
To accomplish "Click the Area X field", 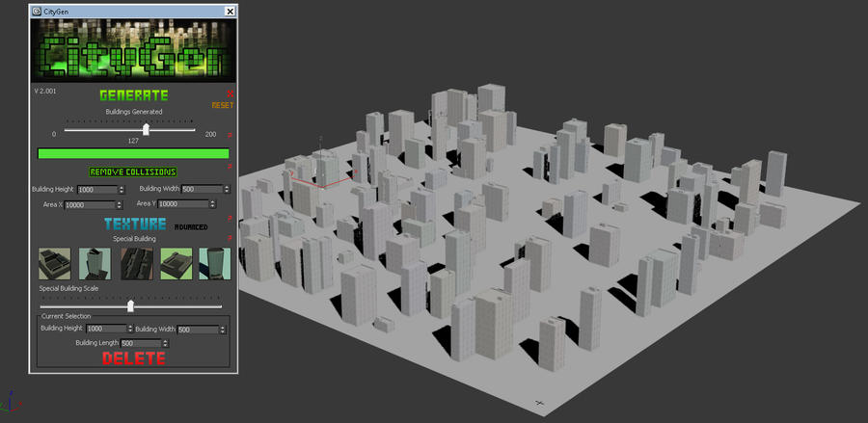I will coord(90,205).
